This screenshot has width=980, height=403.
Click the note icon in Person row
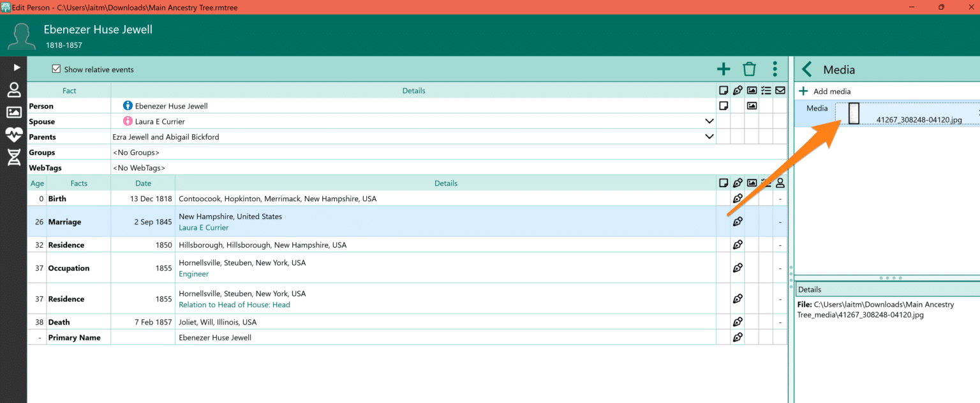tap(724, 106)
